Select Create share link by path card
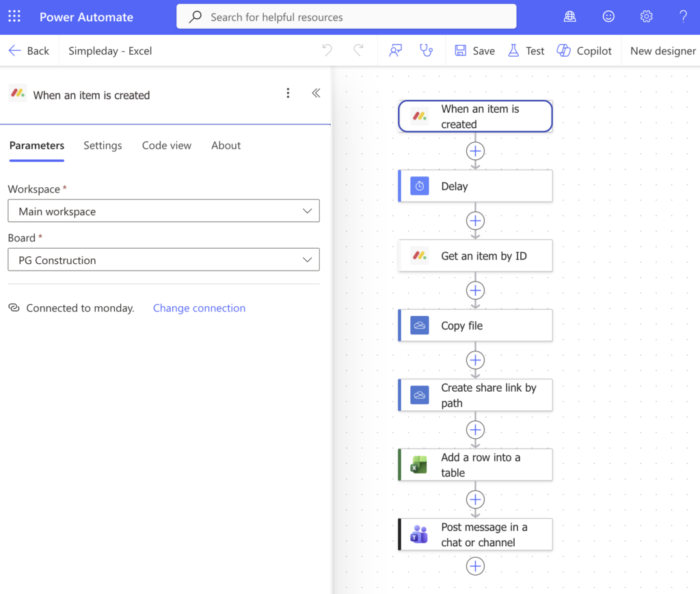 point(476,395)
